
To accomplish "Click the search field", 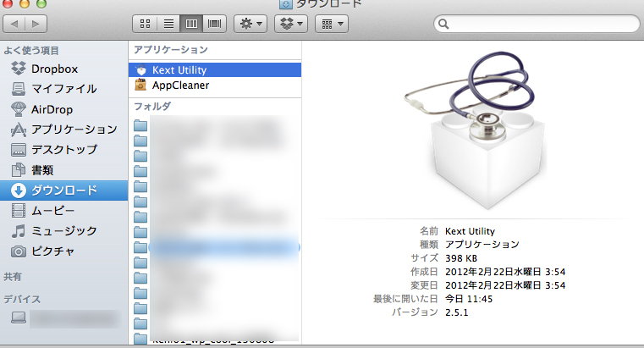I will (x=537, y=24).
